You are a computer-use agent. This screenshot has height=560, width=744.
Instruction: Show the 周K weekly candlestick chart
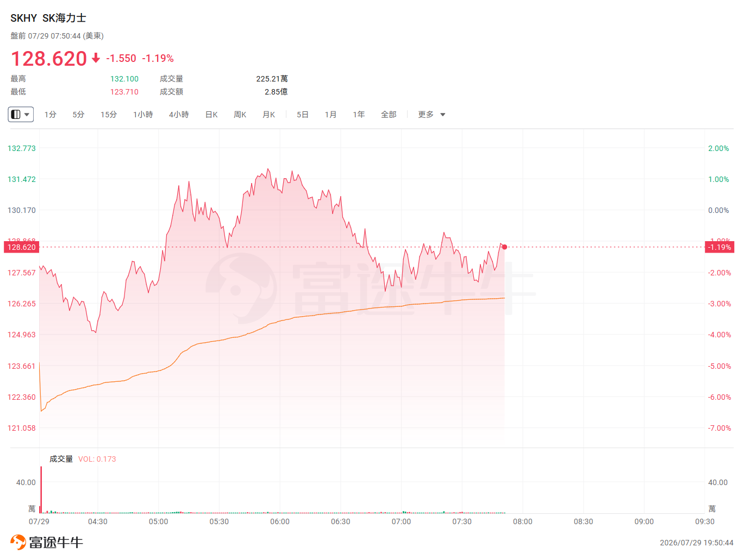point(240,115)
